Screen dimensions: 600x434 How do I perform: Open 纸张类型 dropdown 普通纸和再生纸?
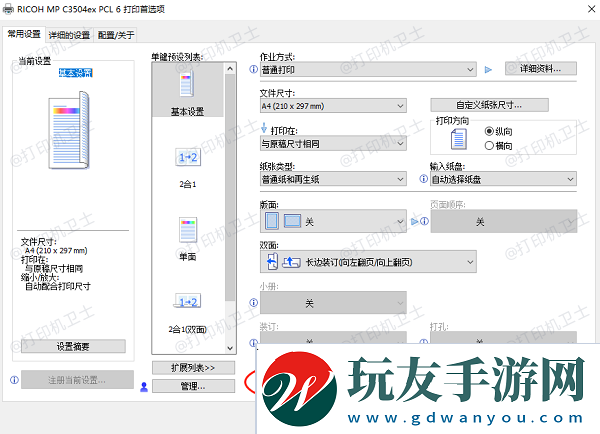pos(333,179)
